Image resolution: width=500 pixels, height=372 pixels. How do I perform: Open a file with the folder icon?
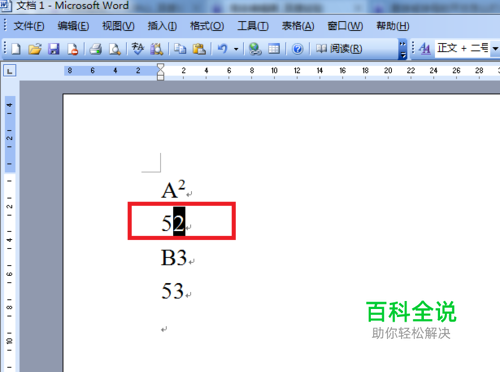35,49
